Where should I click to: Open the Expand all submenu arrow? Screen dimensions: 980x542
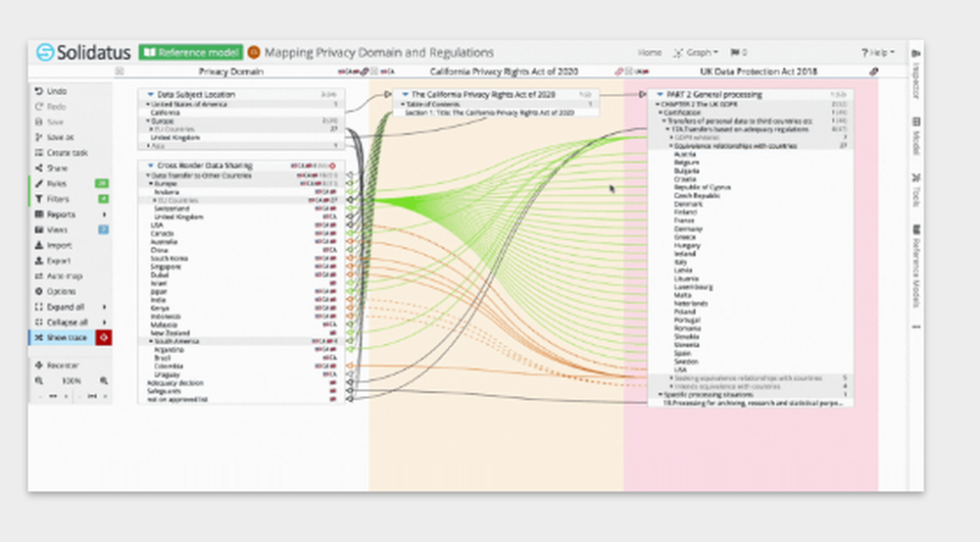(x=104, y=307)
